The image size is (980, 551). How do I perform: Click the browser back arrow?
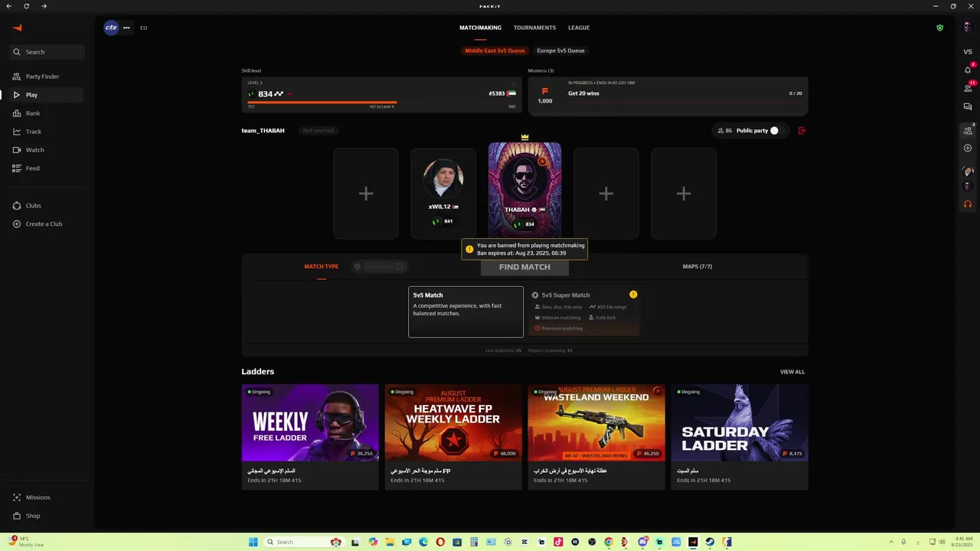coord(8,6)
